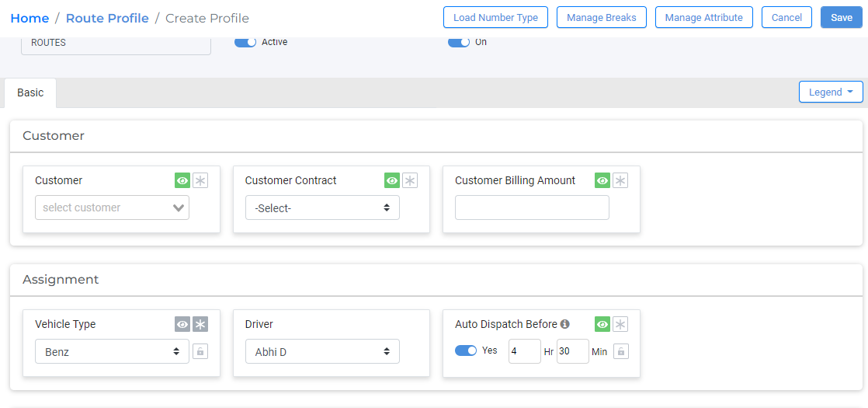The height and width of the screenshot is (408, 868).
Task: Switch to the Basic tab
Action: coord(30,92)
